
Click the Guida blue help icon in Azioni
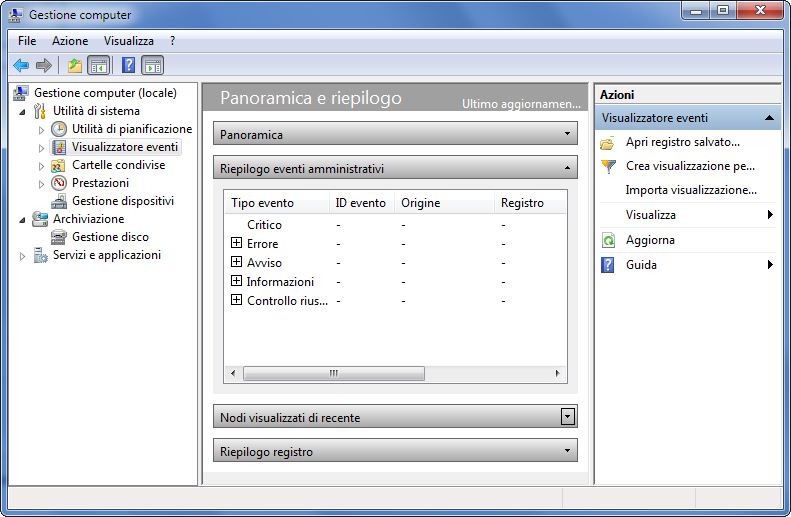click(x=608, y=265)
